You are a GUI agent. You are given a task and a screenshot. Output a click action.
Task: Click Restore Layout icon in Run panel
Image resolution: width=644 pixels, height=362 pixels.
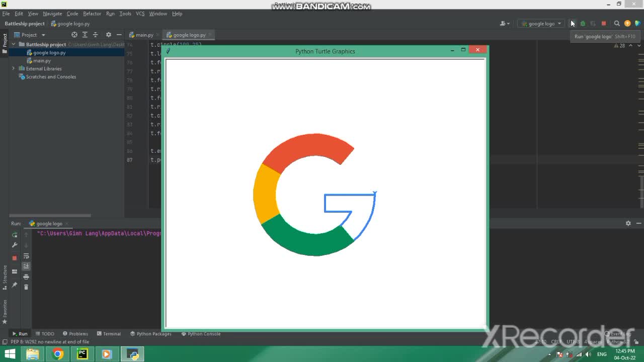pyautogui.click(x=15, y=272)
